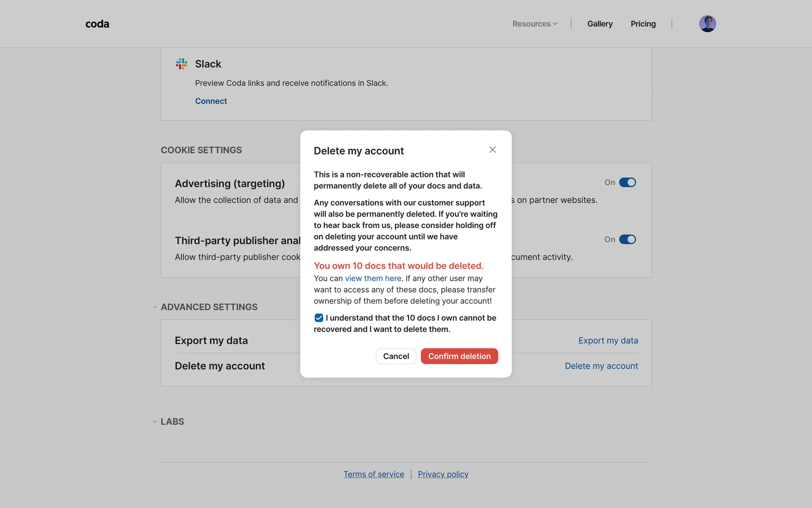812x508 pixels.
Task: Open the Pricing page
Action: click(643, 24)
